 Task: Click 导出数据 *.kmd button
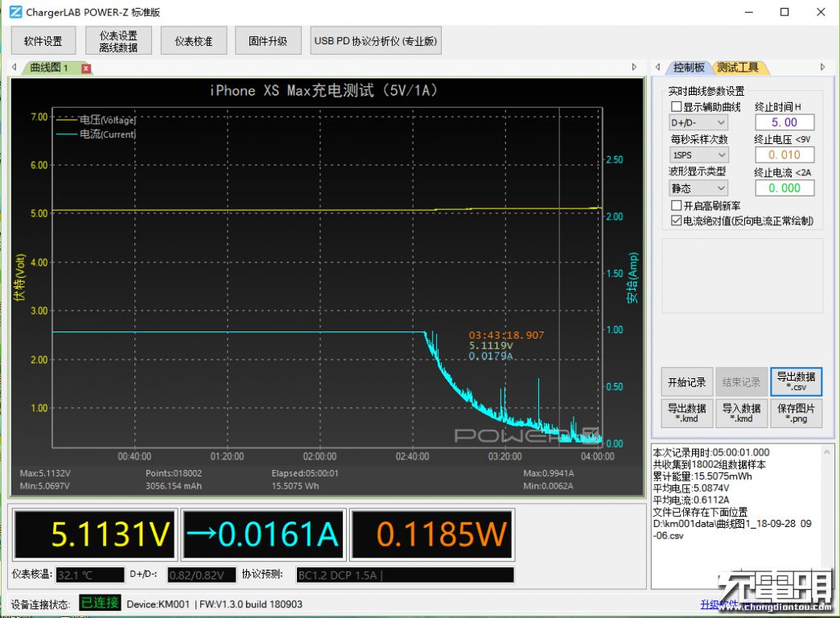(687, 413)
